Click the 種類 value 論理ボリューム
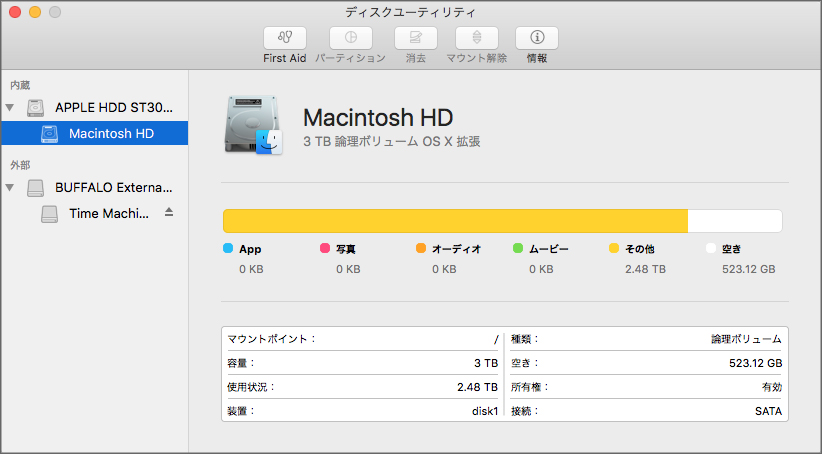This screenshot has height=454, width=822. pyautogui.click(x=746, y=339)
